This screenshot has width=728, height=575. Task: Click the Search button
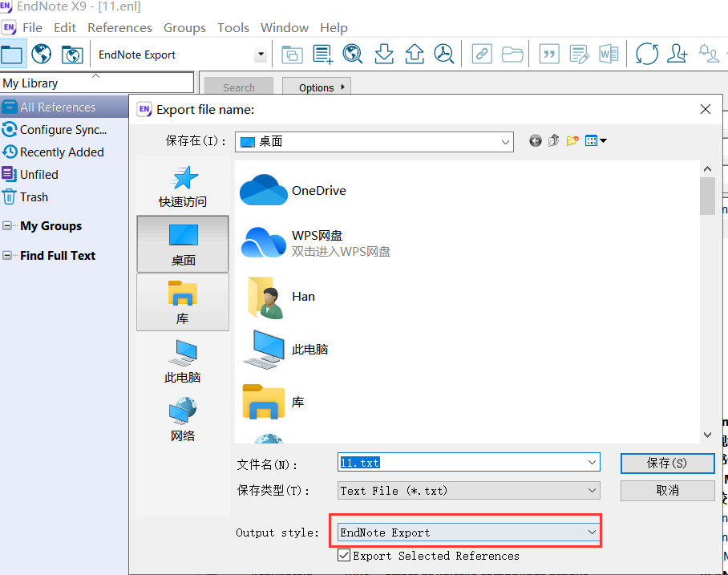[239, 87]
